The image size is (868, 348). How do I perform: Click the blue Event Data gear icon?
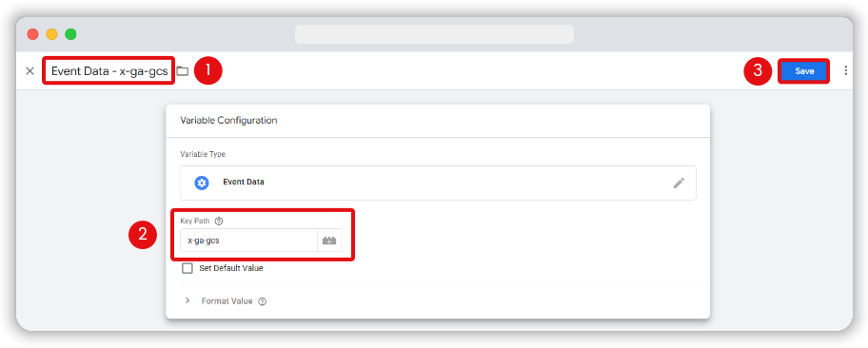pos(202,183)
